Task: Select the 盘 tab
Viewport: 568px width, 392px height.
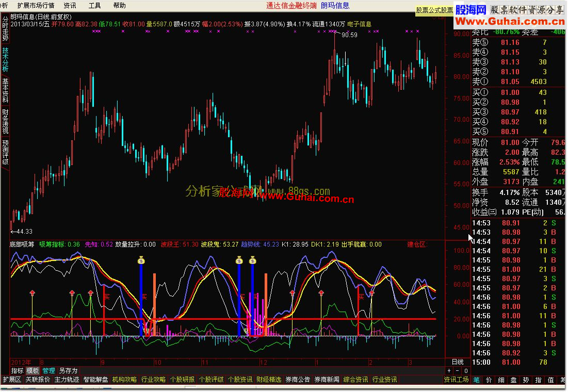Action: [513, 380]
